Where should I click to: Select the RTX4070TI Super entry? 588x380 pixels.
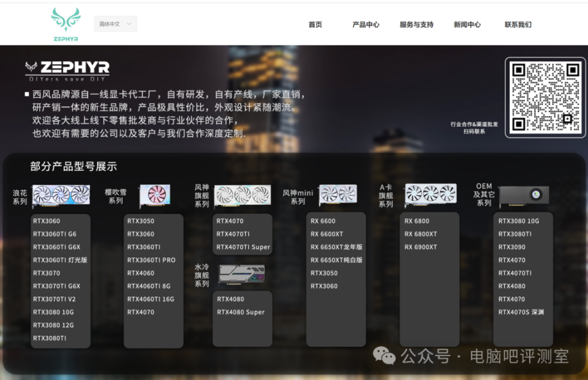tap(243, 247)
